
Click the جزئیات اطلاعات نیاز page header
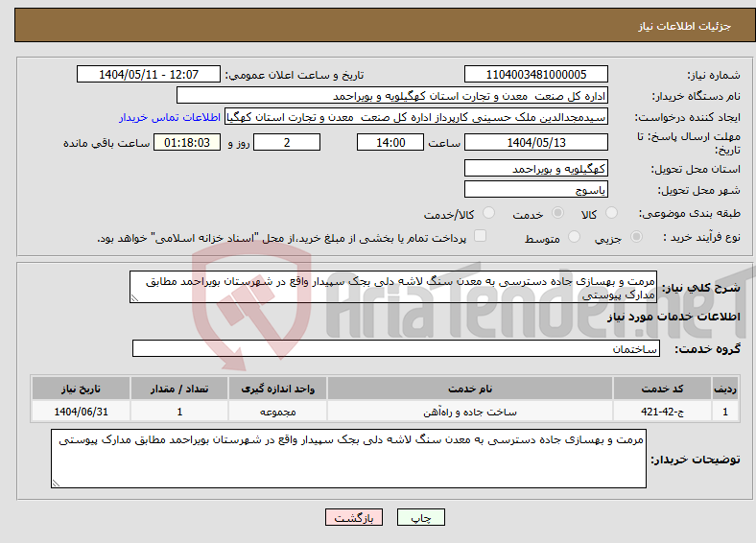(x=684, y=26)
